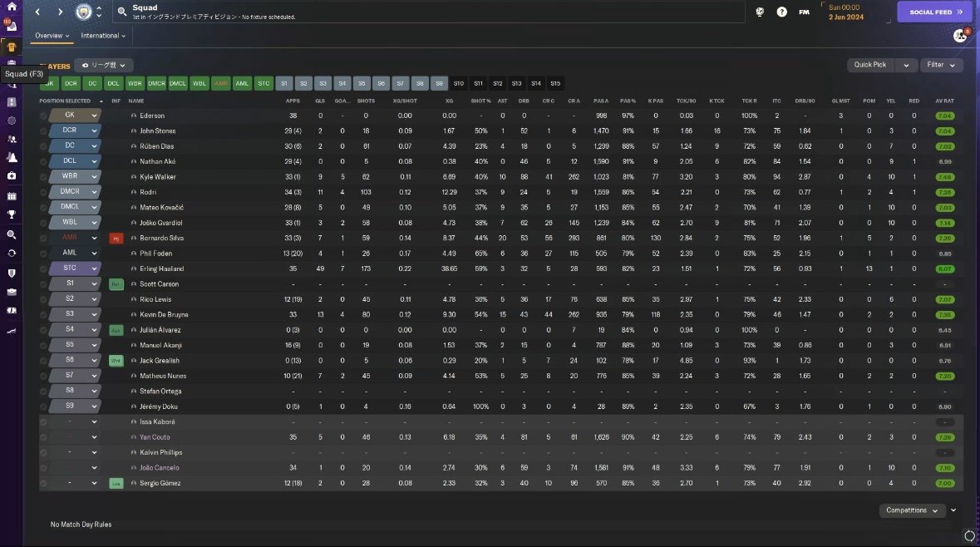Open the Scouting magnifier sidebar icon

pyautogui.click(x=12, y=234)
